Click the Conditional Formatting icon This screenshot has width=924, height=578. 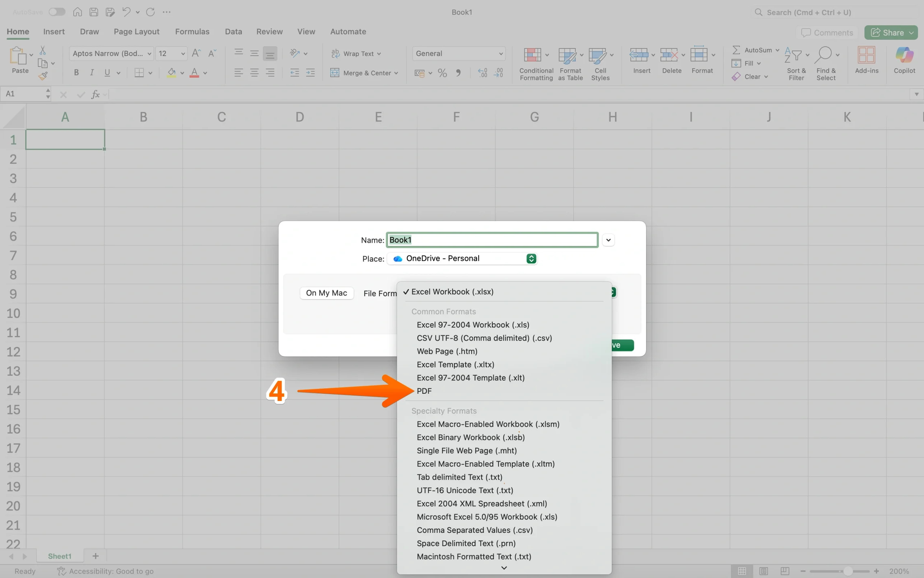(x=532, y=55)
